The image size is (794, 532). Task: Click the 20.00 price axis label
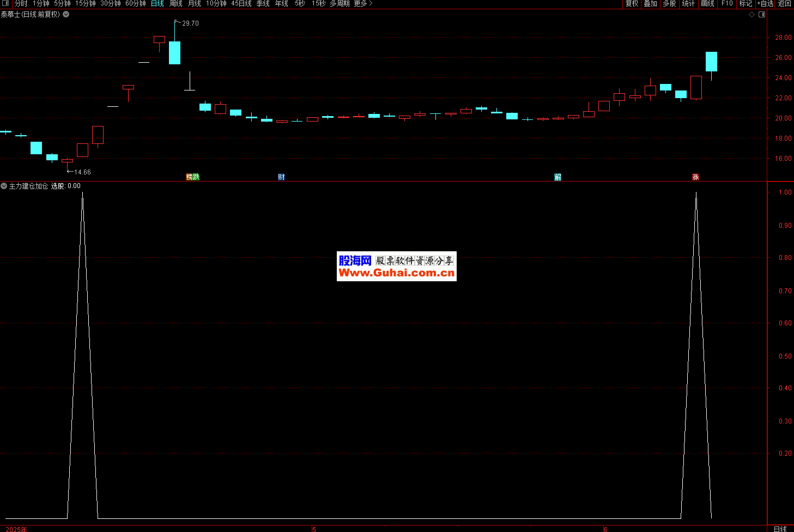(x=783, y=118)
